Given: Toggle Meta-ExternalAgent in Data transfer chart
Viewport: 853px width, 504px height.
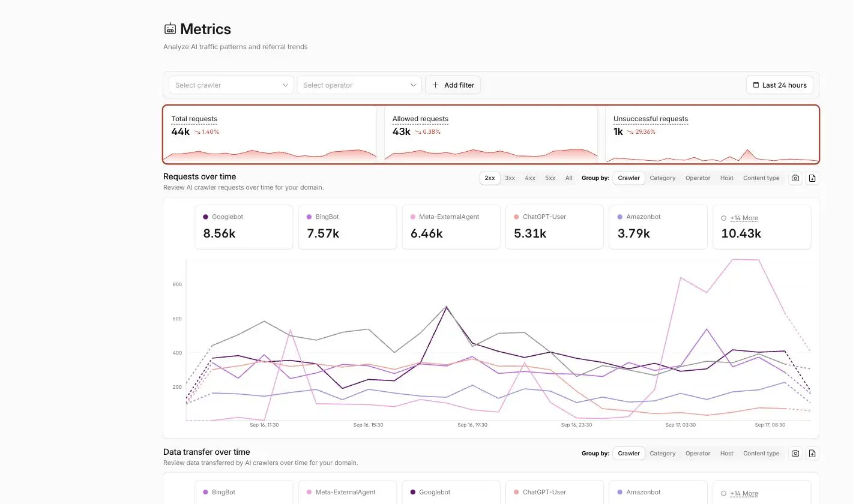Looking at the screenshot, I should point(348,493).
